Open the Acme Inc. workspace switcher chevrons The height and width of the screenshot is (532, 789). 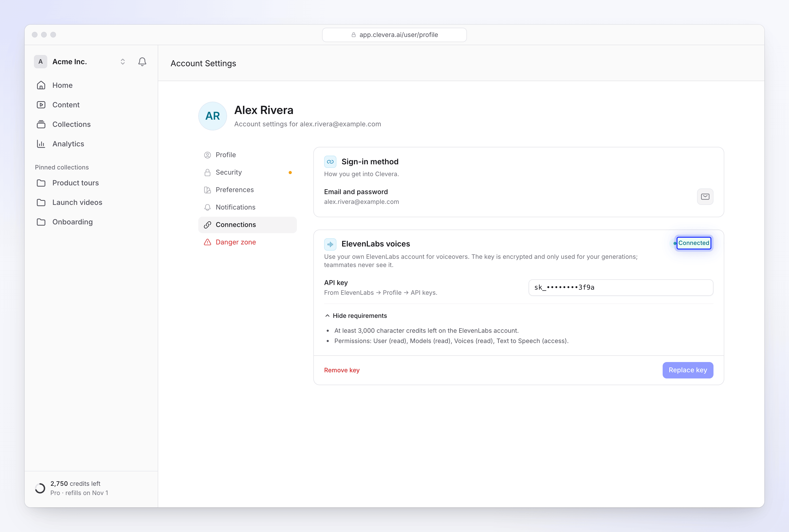click(x=123, y=62)
